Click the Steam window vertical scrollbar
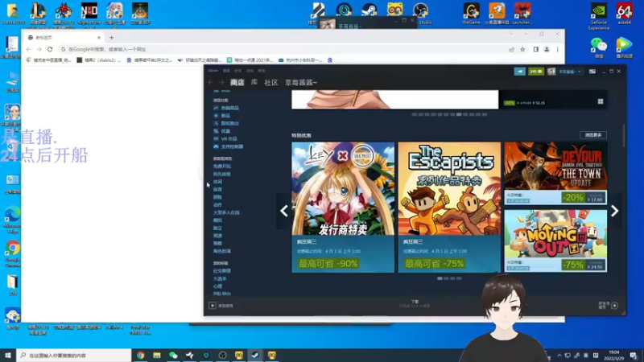The height and width of the screenshot is (362, 644). (623, 135)
